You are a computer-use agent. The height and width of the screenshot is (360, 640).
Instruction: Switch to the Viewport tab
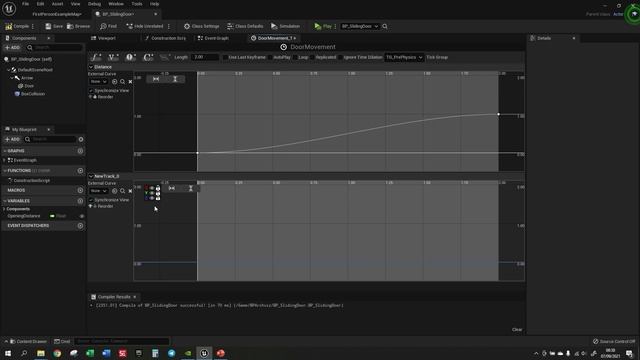pyautogui.click(x=103, y=38)
